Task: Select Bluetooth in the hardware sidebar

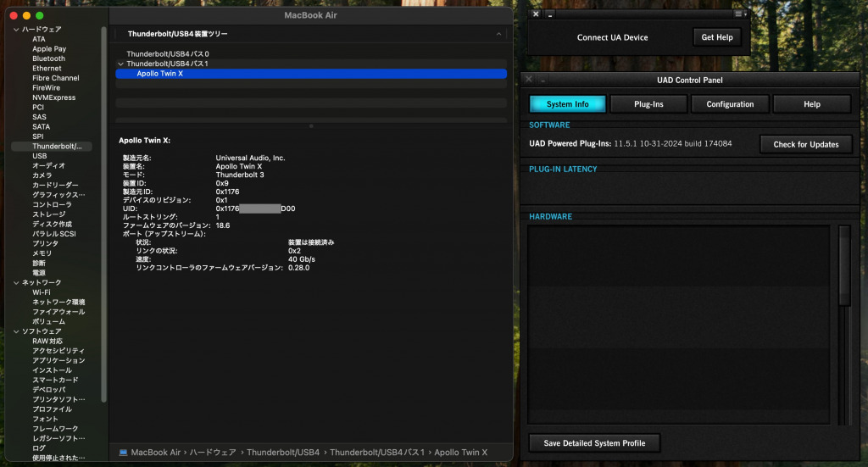Action: pyautogui.click(x=48, y=58)
